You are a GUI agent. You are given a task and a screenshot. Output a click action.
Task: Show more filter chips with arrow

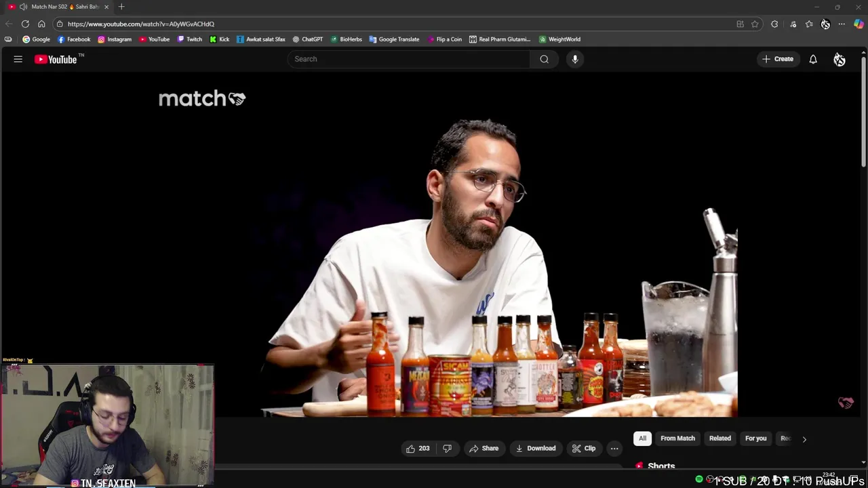(804, 439)
